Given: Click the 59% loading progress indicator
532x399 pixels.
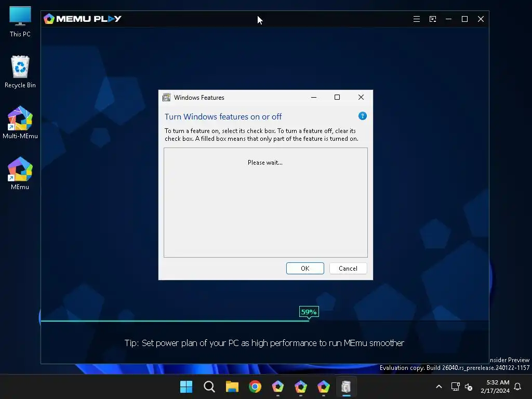Looking at the screenshot, I should click(x=309, y=312).
